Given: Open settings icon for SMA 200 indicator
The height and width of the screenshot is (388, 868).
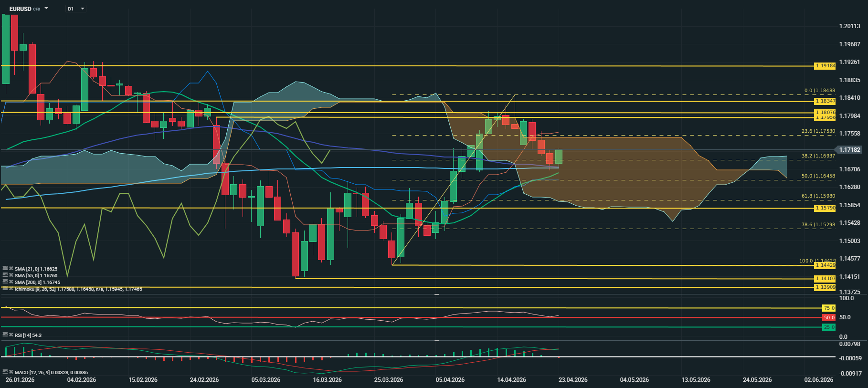Looking at the screenshot, I should (5, 282).
